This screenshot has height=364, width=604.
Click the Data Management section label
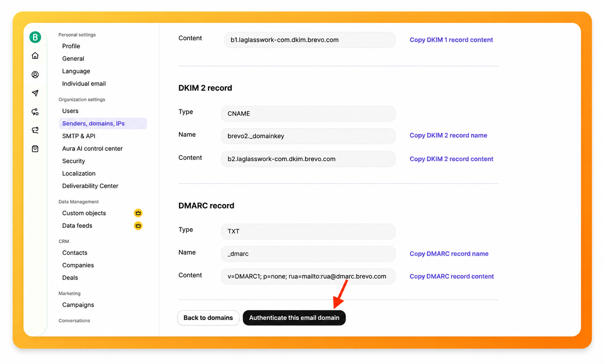[x=79, y=202]
